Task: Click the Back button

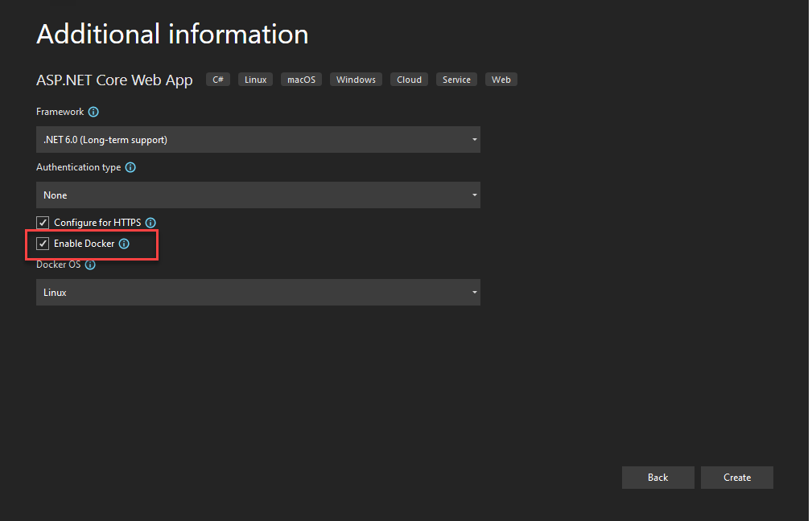Action: tap(657, 477)
